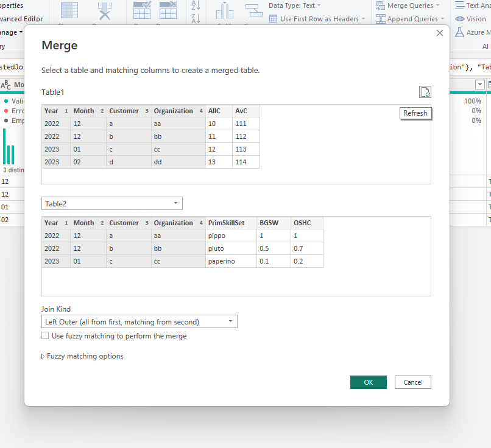
Task: Select the Customer column in Table1
Action: (x=129, y=111)
